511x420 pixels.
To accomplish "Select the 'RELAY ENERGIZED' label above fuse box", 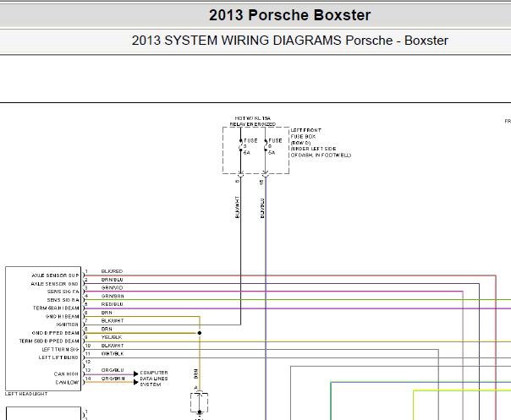I will [x=253, y=124].
